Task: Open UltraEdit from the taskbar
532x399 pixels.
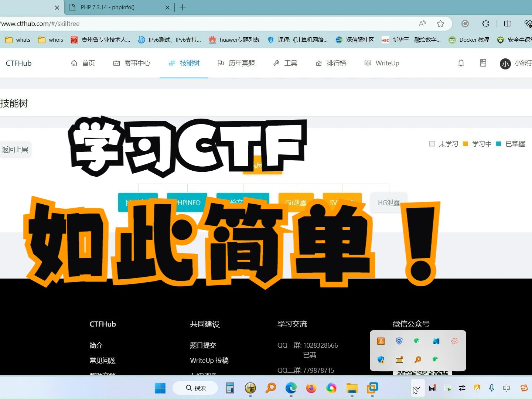Action: click(x=250, y=388)
